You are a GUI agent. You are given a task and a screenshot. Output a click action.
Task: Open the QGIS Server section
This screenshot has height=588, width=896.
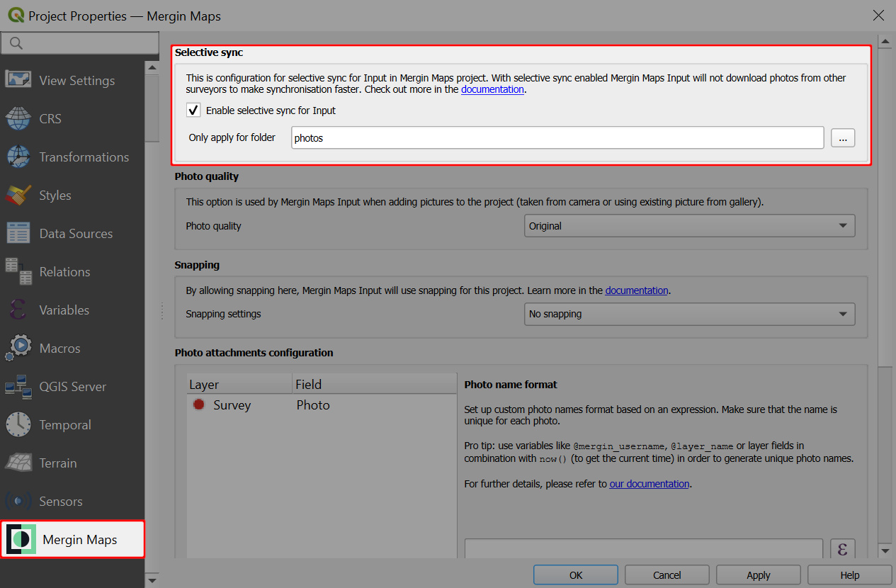(72, 387)
